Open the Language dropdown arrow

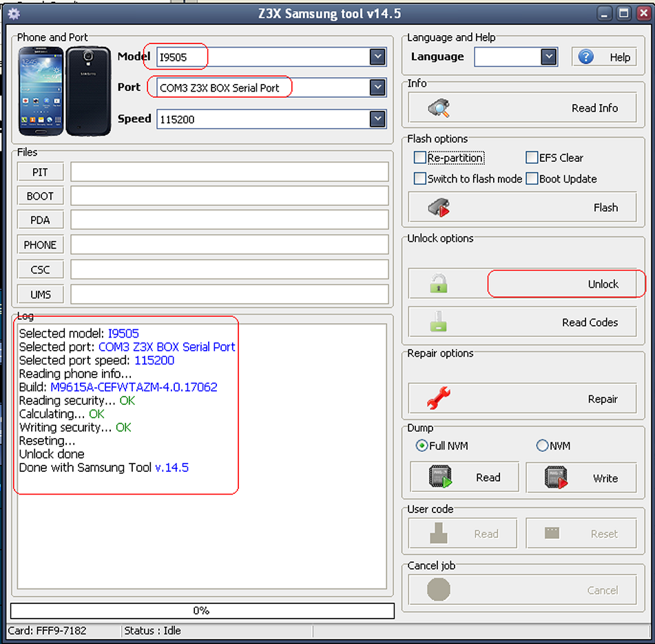pyautogui.click(x=549, y=56)
